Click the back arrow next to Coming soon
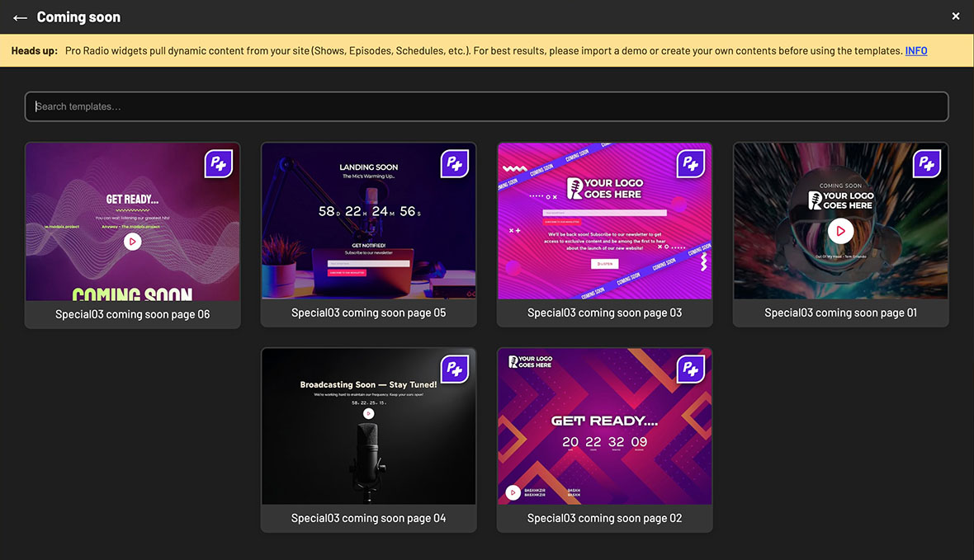The width and height of the screenshot is (974, 560). (19, 16)
